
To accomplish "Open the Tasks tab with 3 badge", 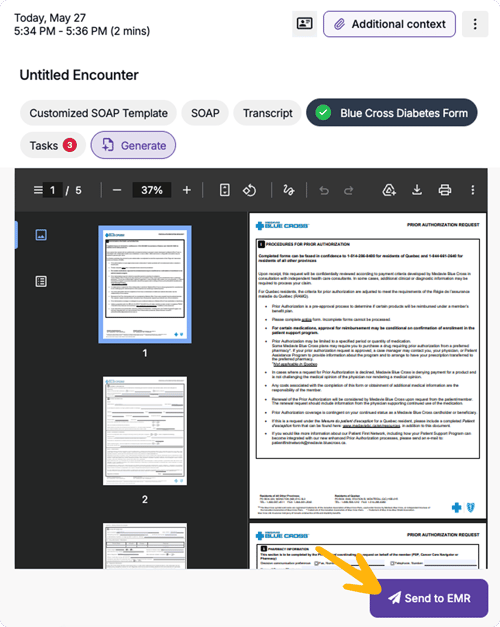I will click(x=53, y=145).
